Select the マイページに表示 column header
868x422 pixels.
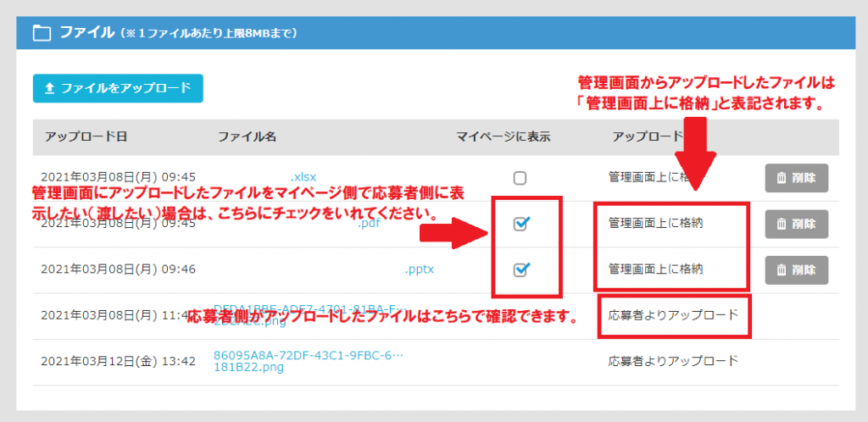click(x=504, y=136)
